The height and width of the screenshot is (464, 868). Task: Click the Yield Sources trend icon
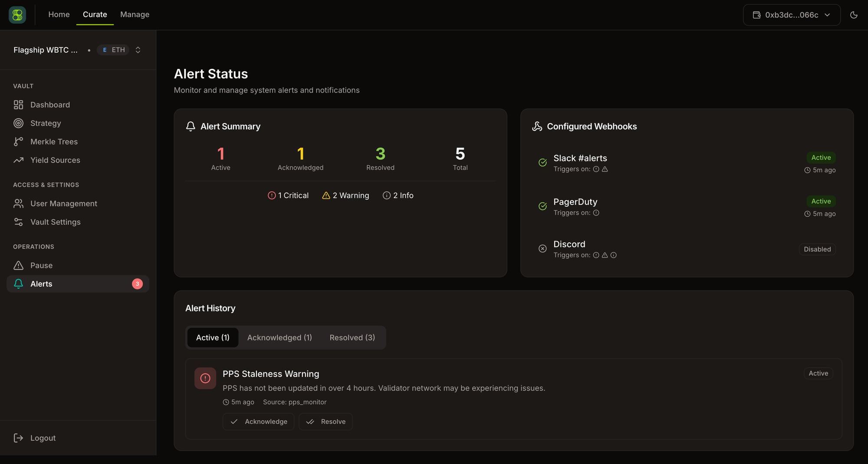[x=18, y=160]
